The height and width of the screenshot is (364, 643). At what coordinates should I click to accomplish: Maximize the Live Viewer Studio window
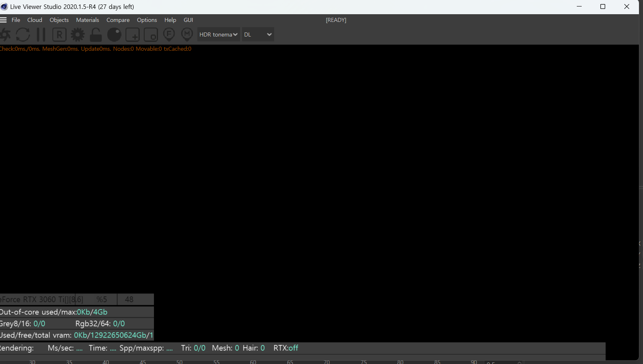(603, 6)
